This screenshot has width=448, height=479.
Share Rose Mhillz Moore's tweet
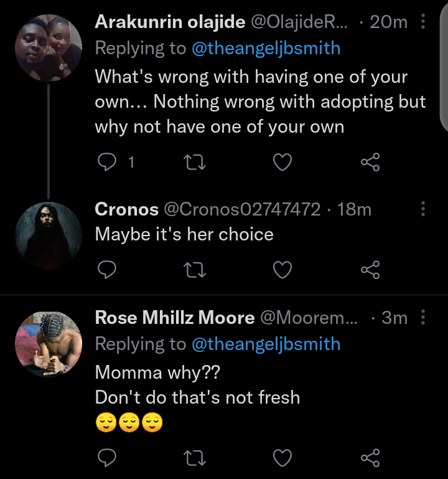pyautogui.click(x=370, y=458)
